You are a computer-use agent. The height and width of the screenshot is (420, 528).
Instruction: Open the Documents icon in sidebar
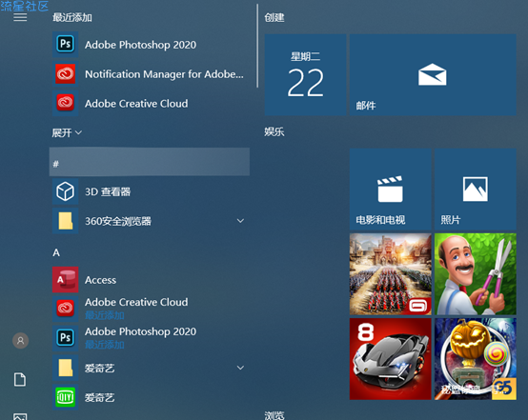click(x=20, y=379)
